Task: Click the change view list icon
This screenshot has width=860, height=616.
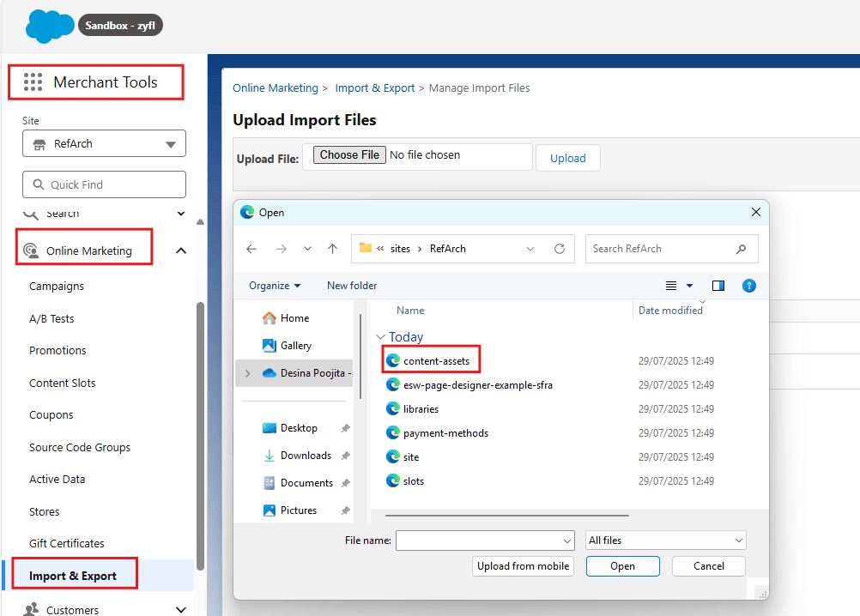Action: [x=671, y=286]
